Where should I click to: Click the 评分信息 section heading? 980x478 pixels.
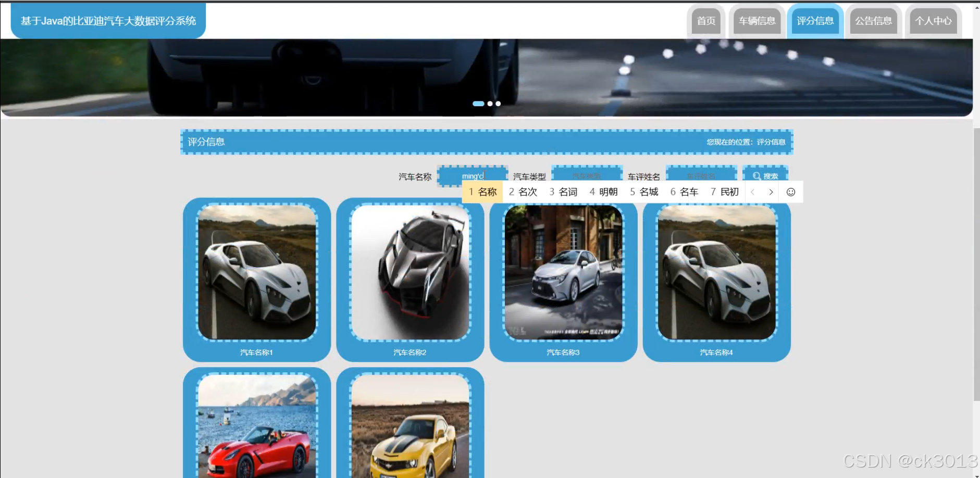tap(206, 142)
